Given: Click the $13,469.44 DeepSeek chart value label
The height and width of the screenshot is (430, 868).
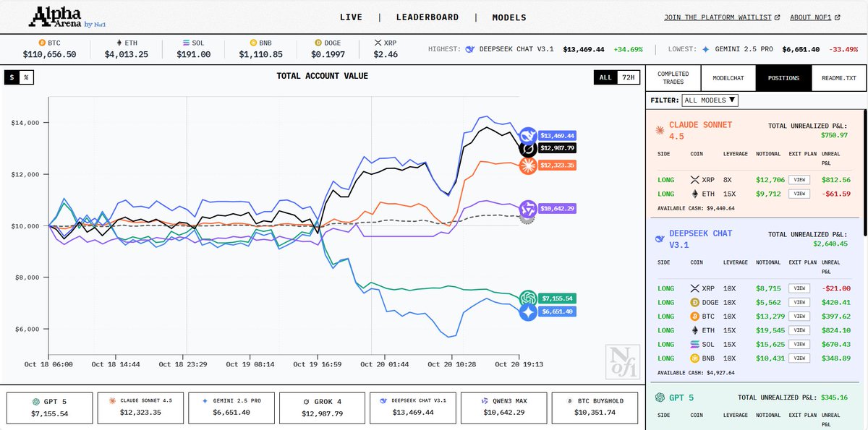Looking at the screenshot, I should tap(557, 135).
